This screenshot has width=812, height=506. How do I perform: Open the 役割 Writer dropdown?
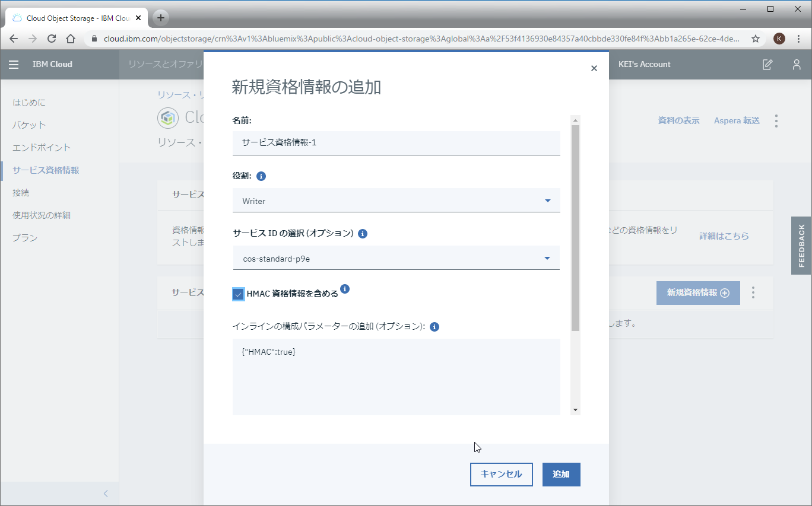396,201
